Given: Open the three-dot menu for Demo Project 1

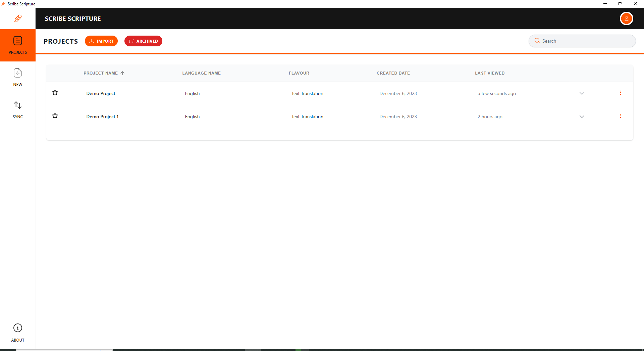Looking at the screenshot, I should pos(620,116).
